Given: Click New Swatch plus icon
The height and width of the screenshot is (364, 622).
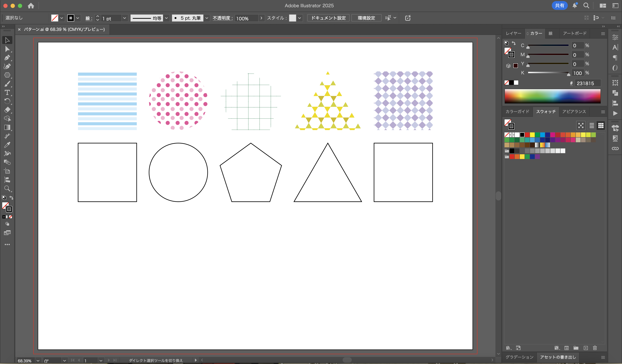Looking at the screenshot, I should (586, 348).
